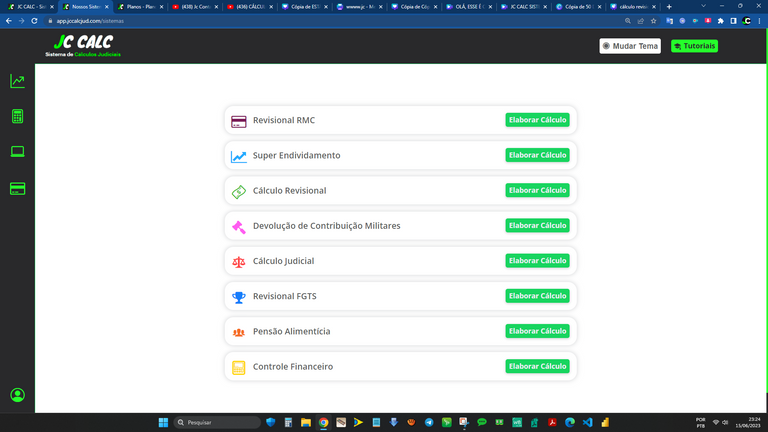This screenshot has height=432, width=768.
Task: Open the browser zoom magnifier icon
Action: (628, 21)
